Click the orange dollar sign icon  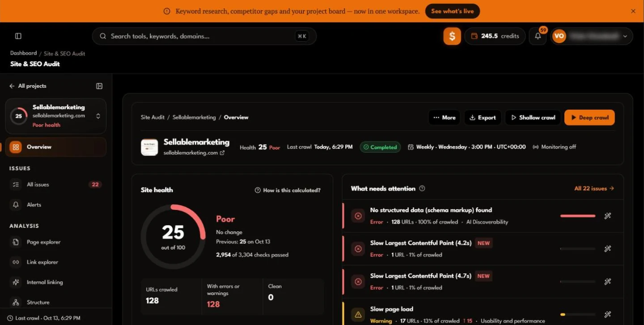(452, 36)
